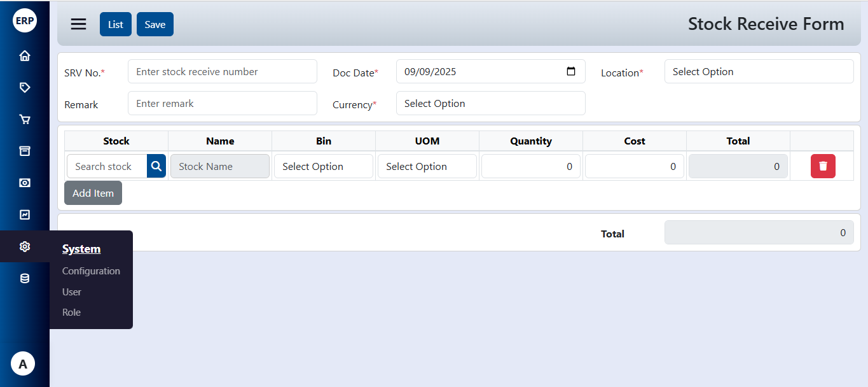Click the home icon in sidebar

25,56
